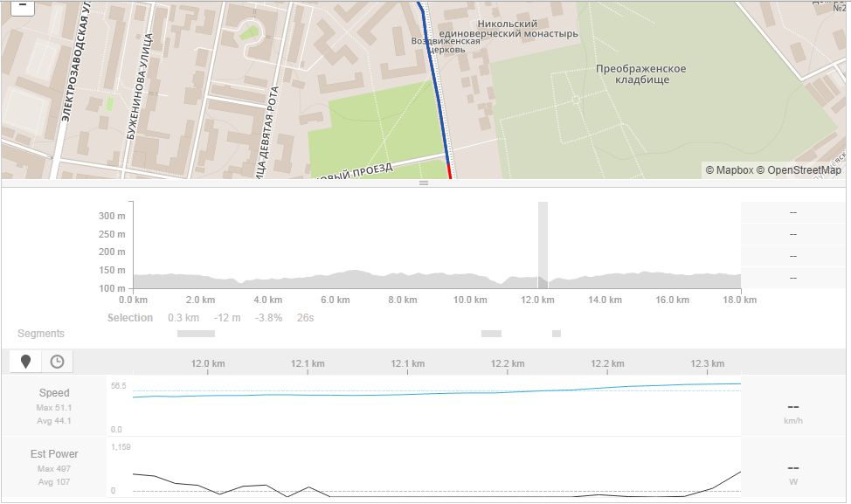Image resolution: width=851 pixels, height=504 pixels.
Task: Click the red route end on map
Action: click(449, 171)
